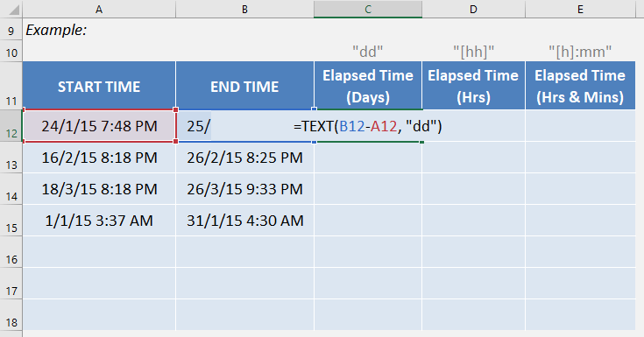The image size is (644, 337).
Task: Select row 17 header
Action: pyautogui.click(x=11, y=284)
